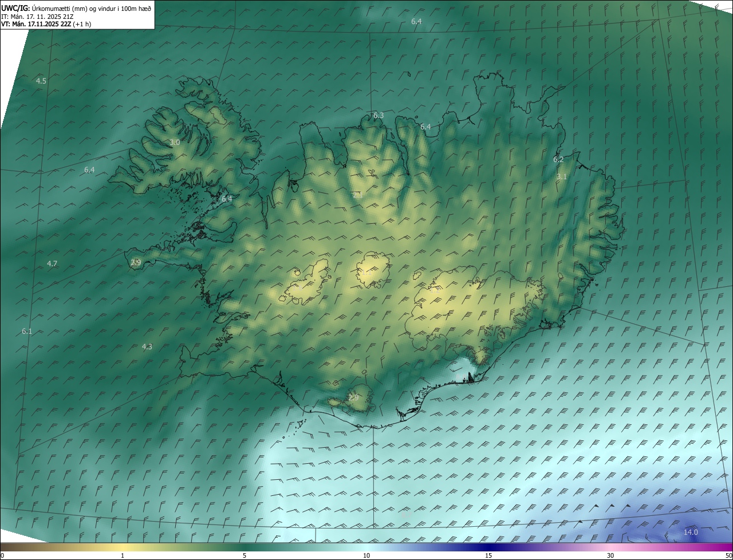733x560 pixels.
Task: Click the 10 tick on the colour scale
Action: click(x=366, y=555)
